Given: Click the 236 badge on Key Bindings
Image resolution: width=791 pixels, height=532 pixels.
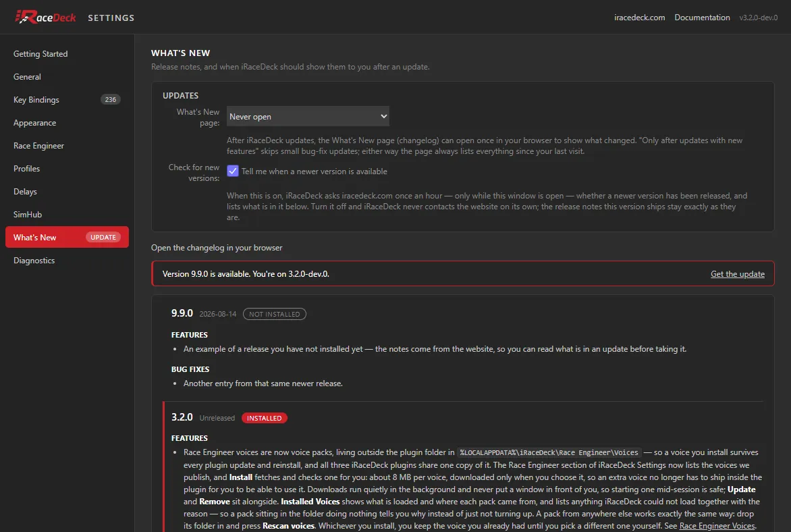Looking at the screenshot, I should pos(111,99).
